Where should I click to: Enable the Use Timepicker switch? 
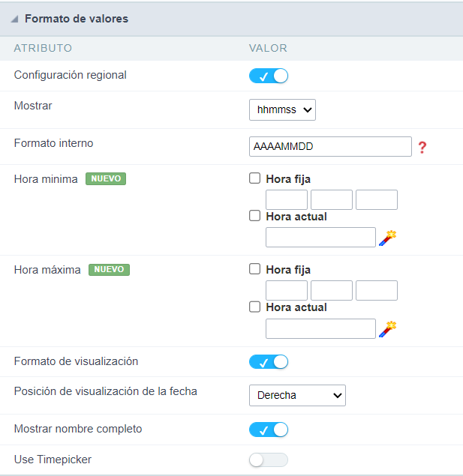(x=269, y=460)
